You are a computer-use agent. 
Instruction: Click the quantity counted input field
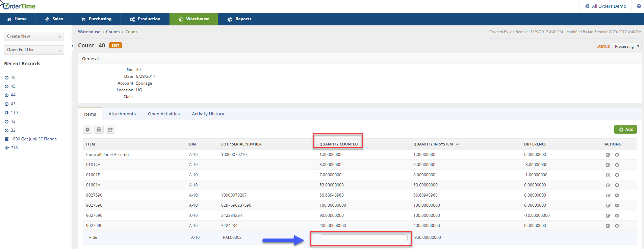pyautogui.click(x=364, y=238)
